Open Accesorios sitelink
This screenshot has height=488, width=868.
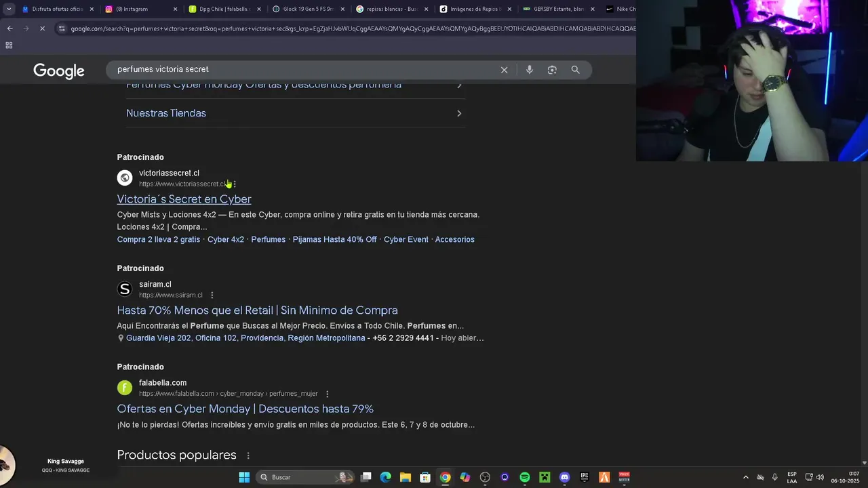[454, 239]
